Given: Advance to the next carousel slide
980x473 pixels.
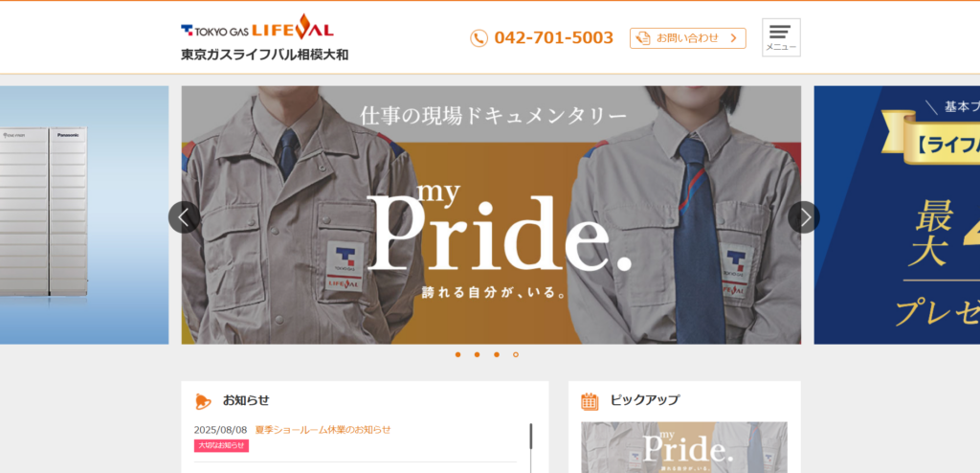Looking at the screenshot, I should coord(804,217).
